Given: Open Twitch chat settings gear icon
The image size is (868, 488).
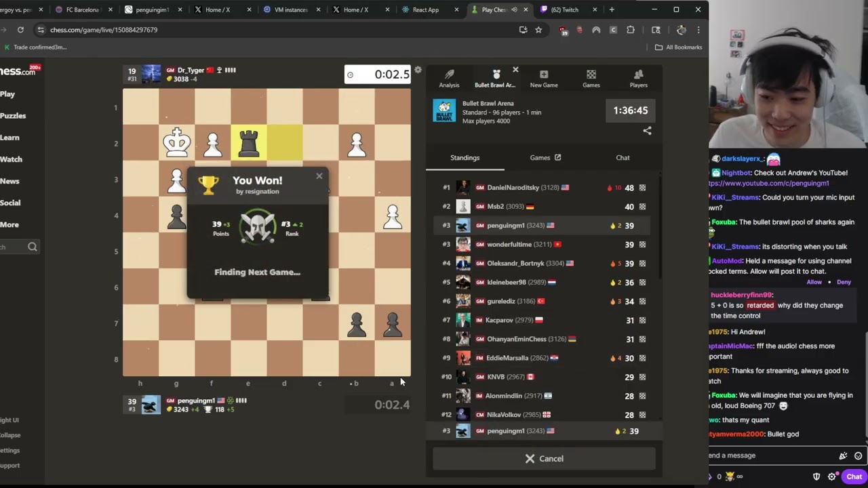Looking at the screenshot, I should [832, 476].
